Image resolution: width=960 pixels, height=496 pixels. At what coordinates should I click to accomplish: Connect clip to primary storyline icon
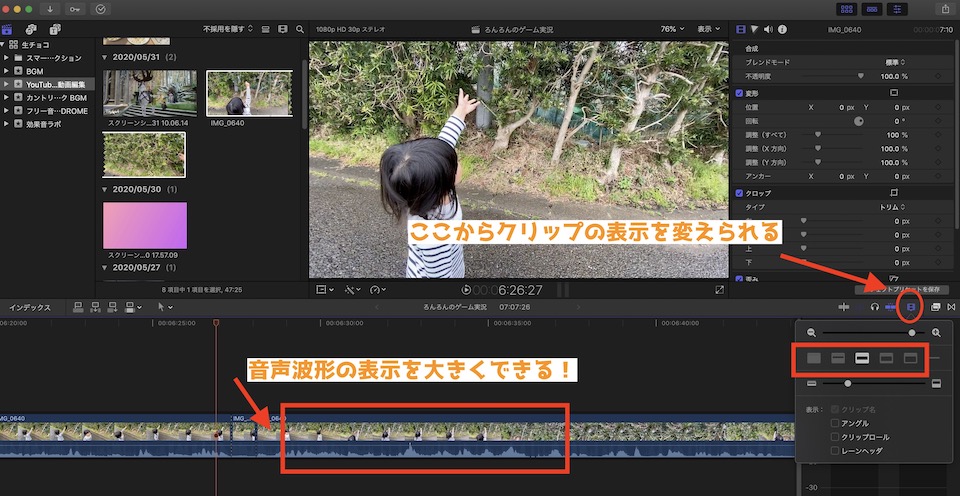(78, 307)
